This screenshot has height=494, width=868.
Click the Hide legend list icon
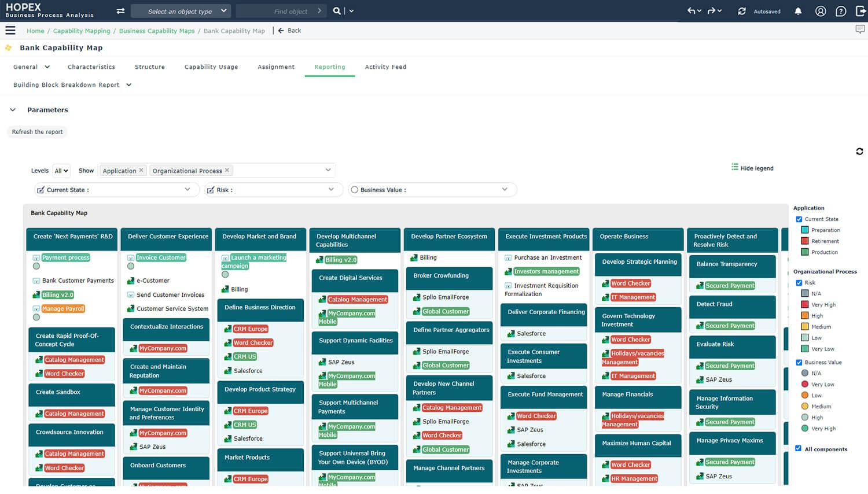tap(735, 167)
